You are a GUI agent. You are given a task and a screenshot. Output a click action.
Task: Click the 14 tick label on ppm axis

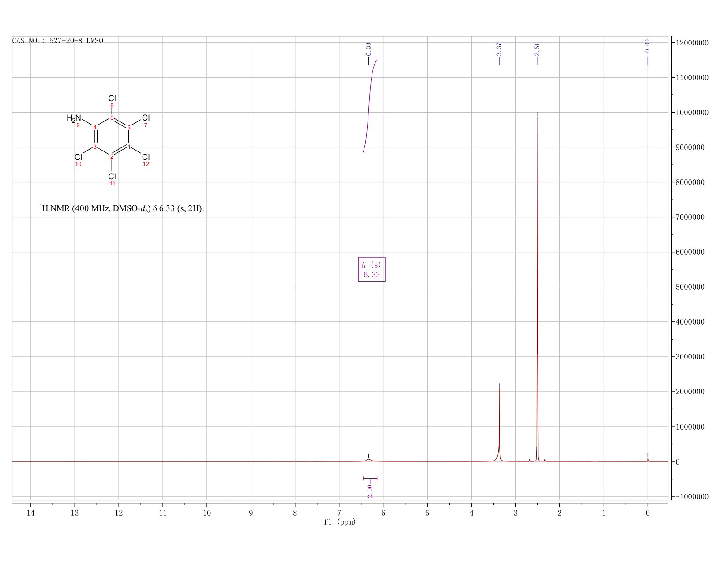pos(30,513)
